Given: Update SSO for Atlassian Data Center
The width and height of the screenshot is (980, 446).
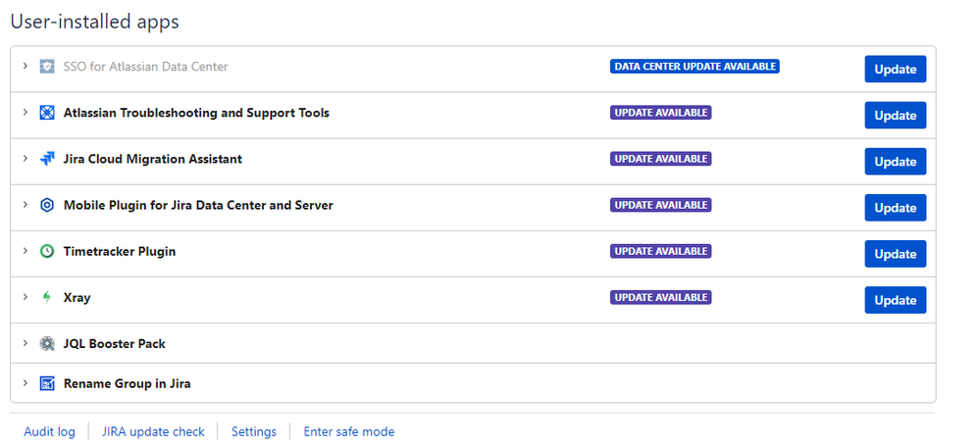Looking at the screenshot, I should [895, 70].
